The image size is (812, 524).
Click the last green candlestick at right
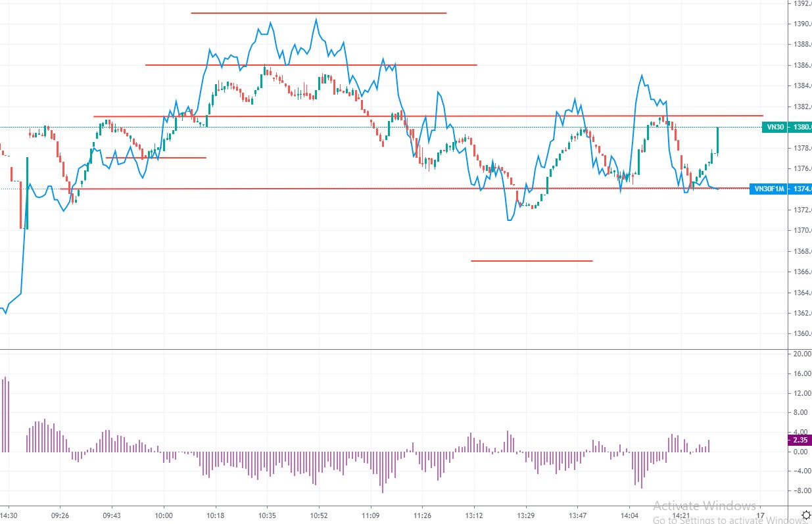[717, 140]
